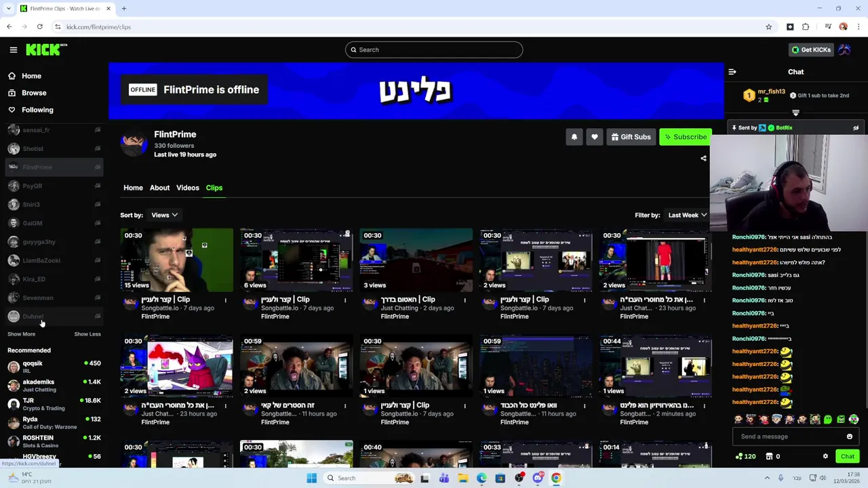Click the shop icon showing 0
The image size is (868, 488).
coord(769,456)
